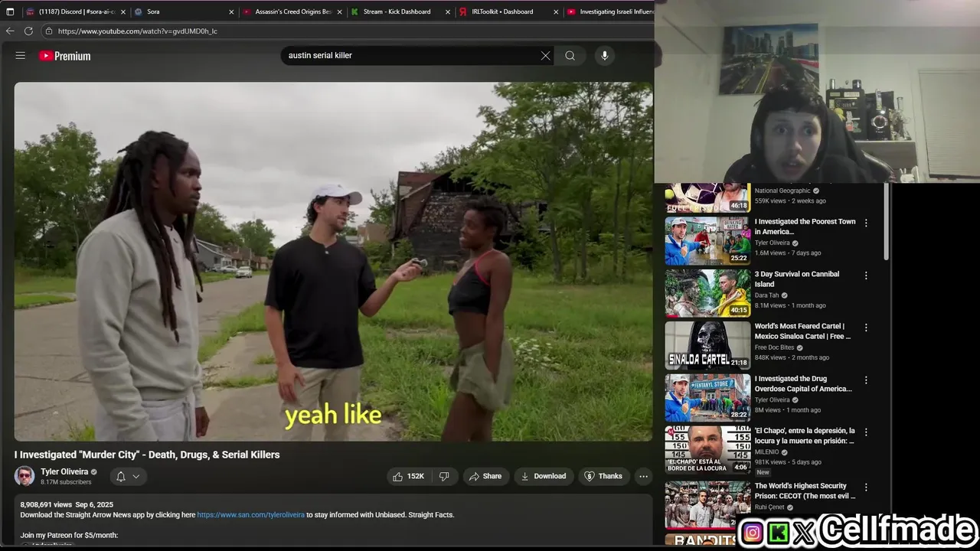Open Tyler Oliveira channel name link
The height and width of the screenshot is (551, 980).
[x=64, y=471]
